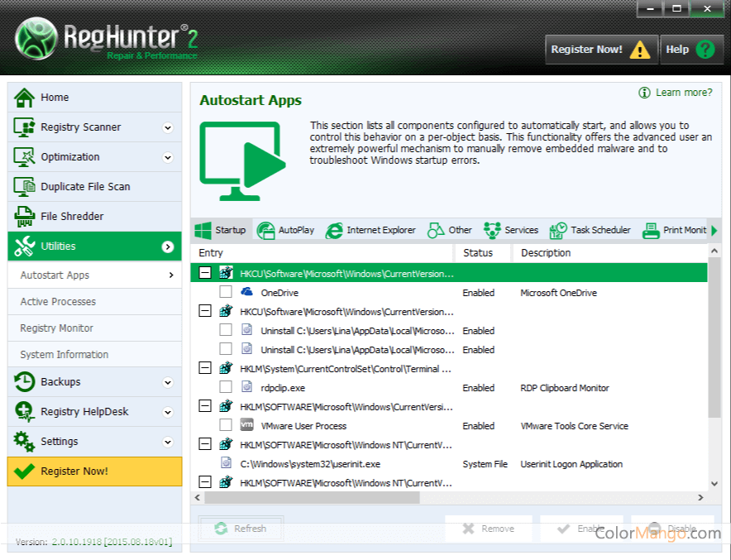Click the list scroll down arrow
Viewport: 731px width, 560px height.
[x=714, y=484]
